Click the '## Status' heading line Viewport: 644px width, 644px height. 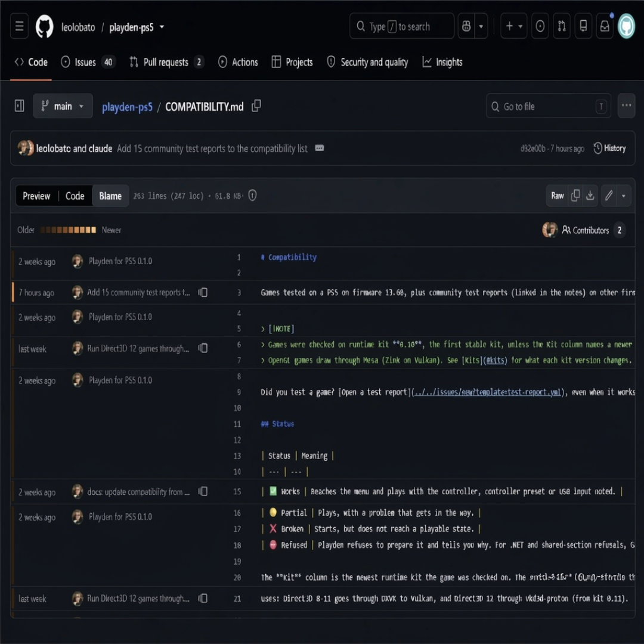click(277, 424)
